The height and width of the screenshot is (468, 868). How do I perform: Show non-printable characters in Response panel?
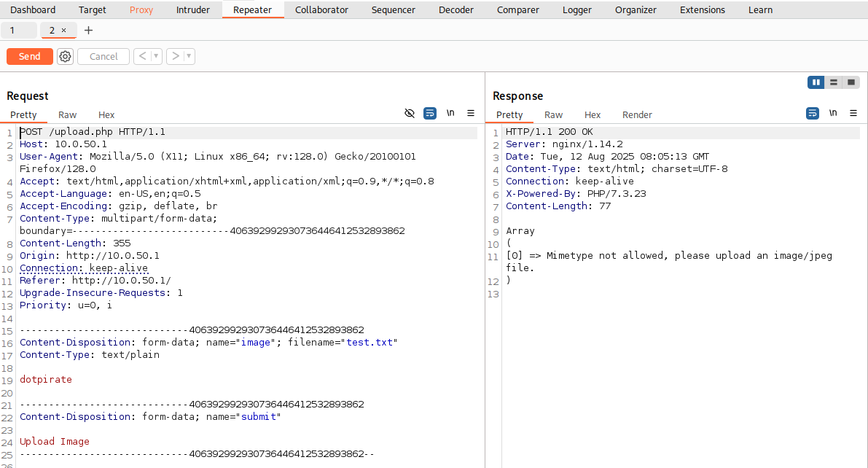pos(833,114)
